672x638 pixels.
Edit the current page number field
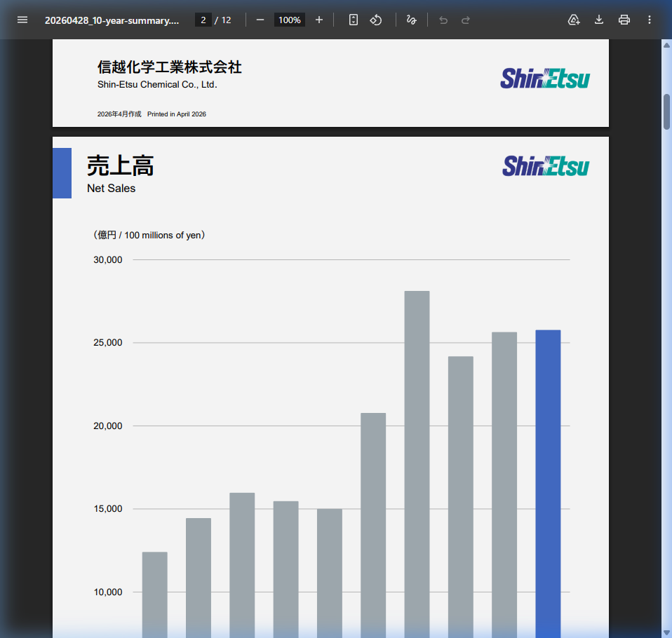203,20
